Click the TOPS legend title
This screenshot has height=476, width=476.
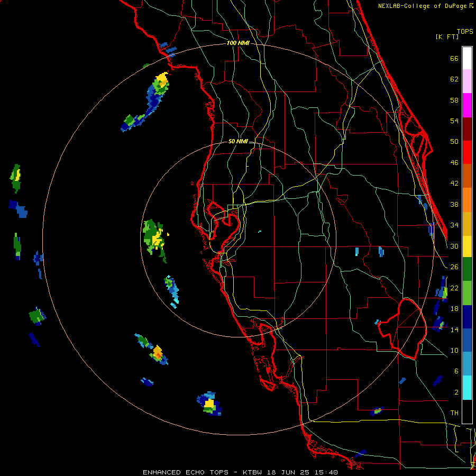pos(465,31)
